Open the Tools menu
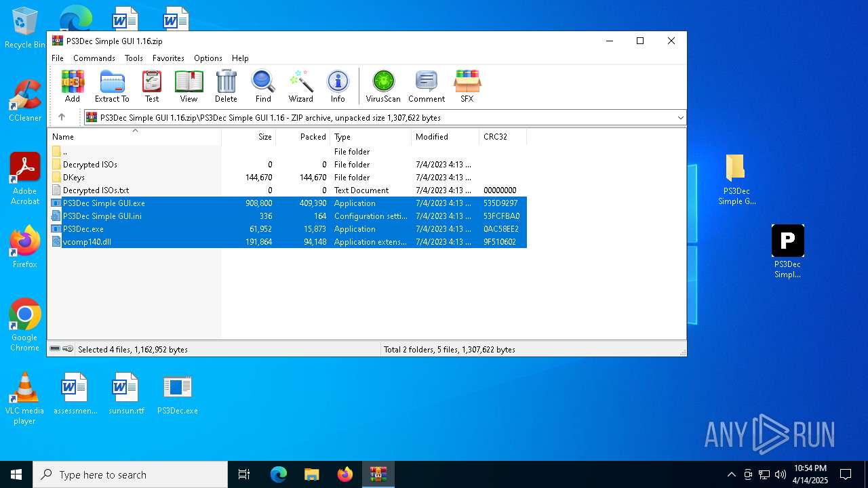868x488 pixels. (x=134, y=58)
